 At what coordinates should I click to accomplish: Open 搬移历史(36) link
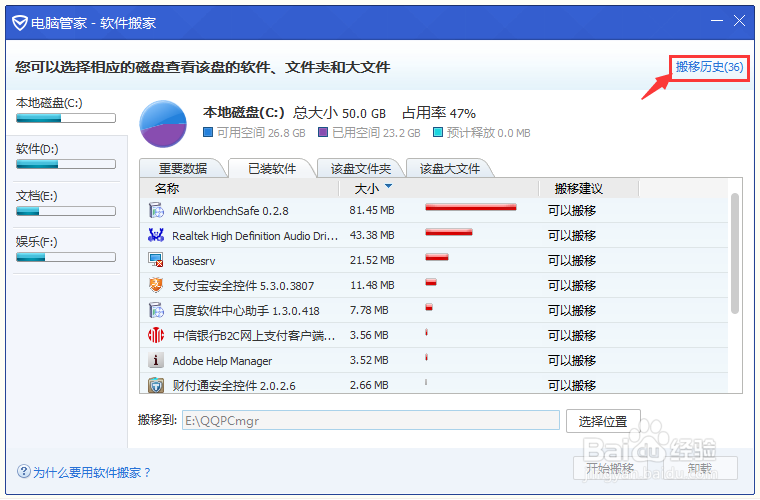[x=709, y=67]
